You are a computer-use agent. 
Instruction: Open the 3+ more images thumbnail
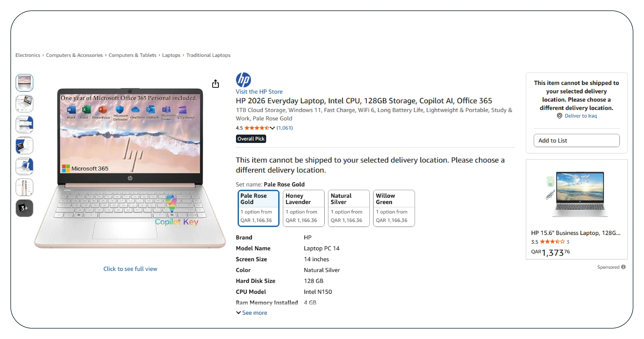point(24,208)
